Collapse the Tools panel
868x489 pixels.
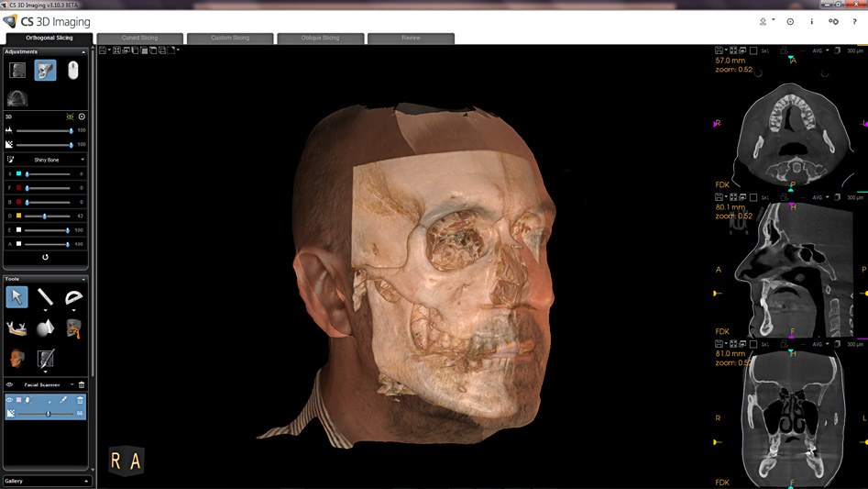coord(83,279)
